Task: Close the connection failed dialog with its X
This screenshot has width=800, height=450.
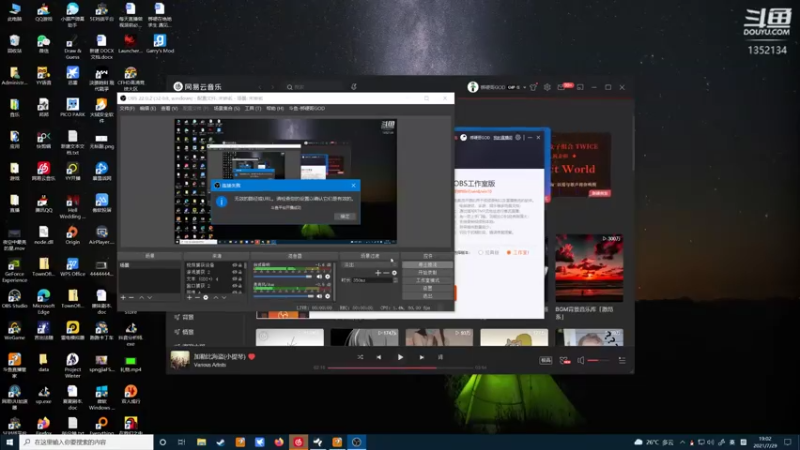Action: (x=353, y=185)
